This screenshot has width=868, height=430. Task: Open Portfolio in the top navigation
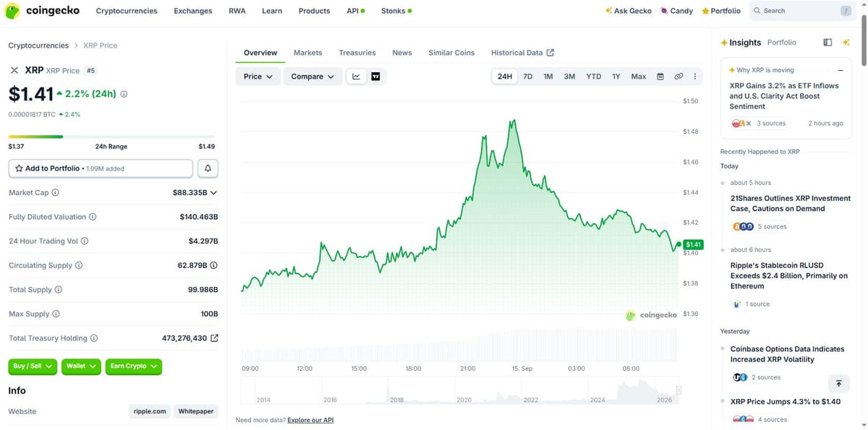click(721, 11)
